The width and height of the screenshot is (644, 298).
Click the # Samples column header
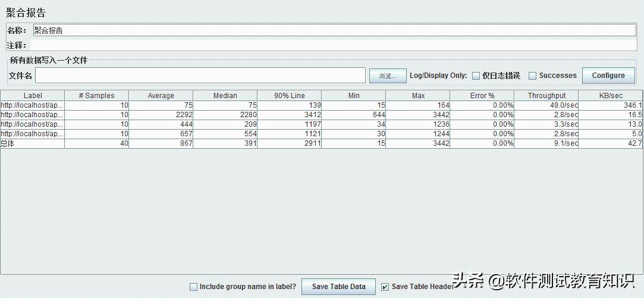click(x=96, y=96)
